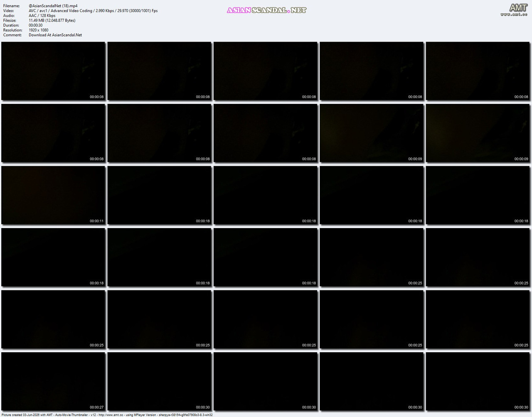This screenshot has width=532, height=417.
Task: Click the 'Resolution:' label
Action: point(13,30)
